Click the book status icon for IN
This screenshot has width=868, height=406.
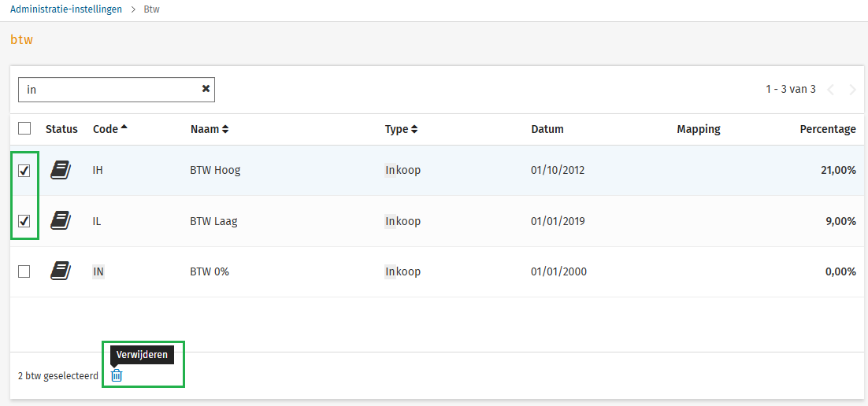pos(61,271)
